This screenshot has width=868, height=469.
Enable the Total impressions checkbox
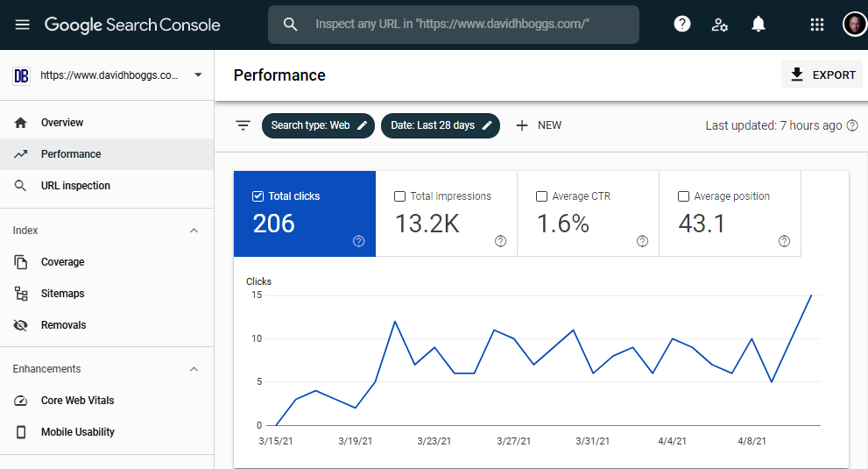[399, 196]
